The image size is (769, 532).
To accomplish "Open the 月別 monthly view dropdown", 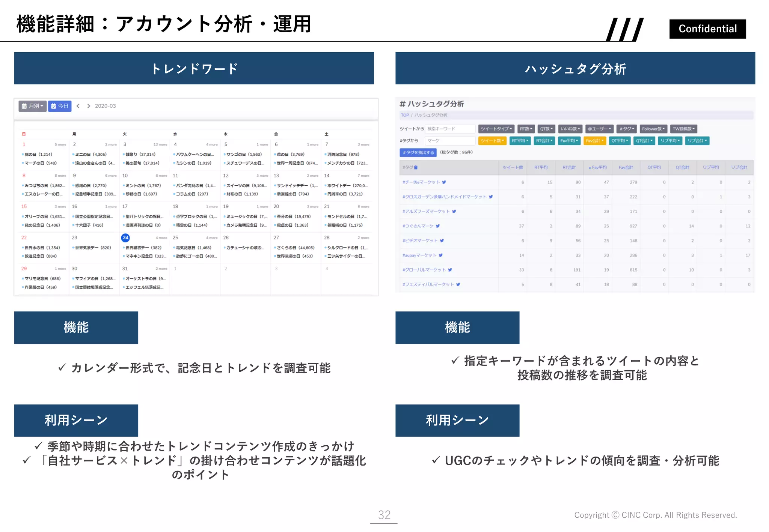I will click(33, 106).
